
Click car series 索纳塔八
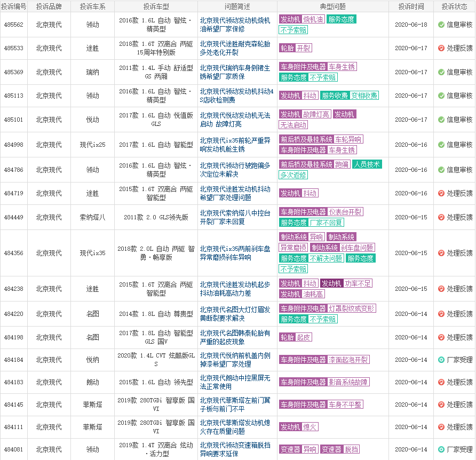(93, 217)
